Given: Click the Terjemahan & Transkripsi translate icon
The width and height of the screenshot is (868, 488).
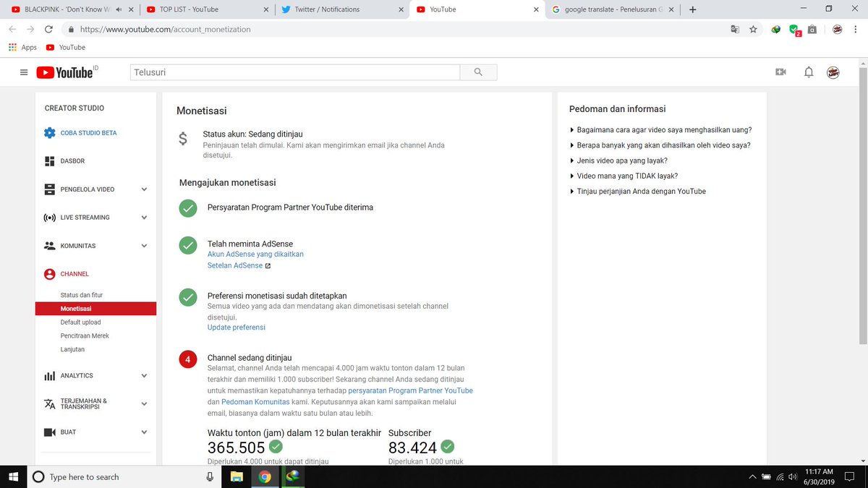Looking at the screenshot, I should click(x=49, y=404).
